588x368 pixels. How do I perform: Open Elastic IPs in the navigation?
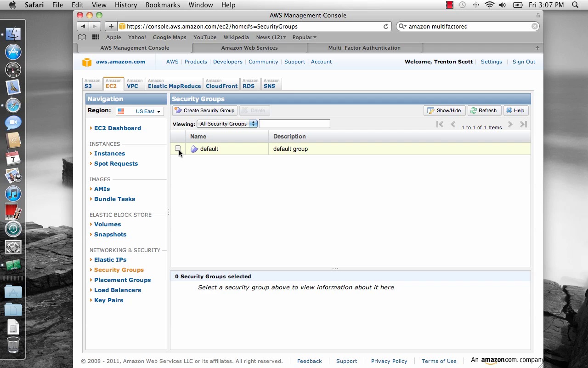pyautogui.click(x=110, y=260)
